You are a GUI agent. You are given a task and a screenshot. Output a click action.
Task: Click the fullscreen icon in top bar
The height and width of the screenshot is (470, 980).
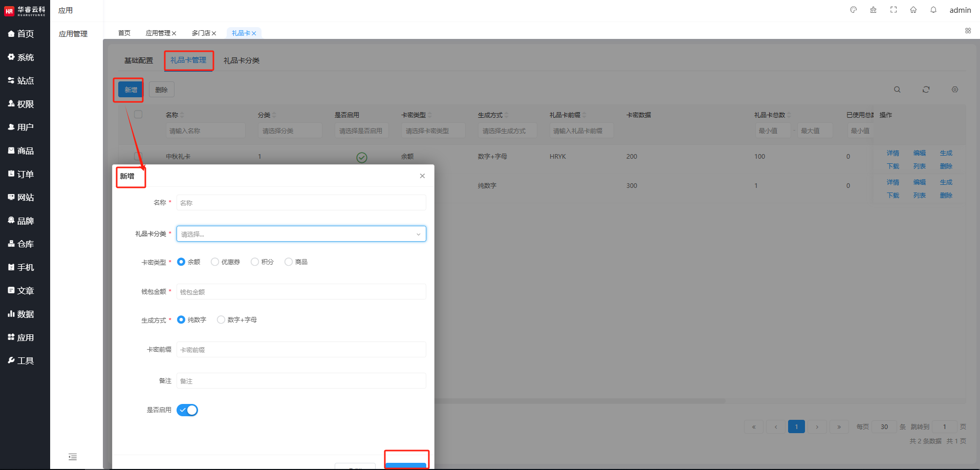tap(894, 10)
